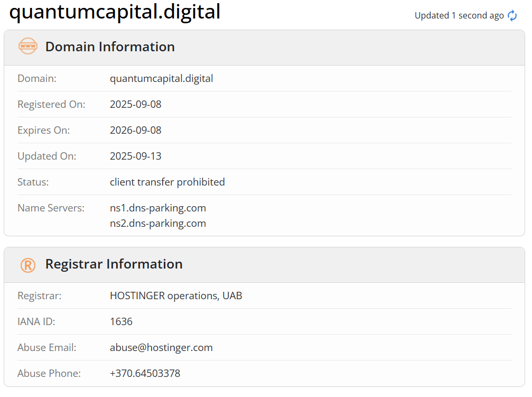This screenshot has width=532, height=397.
Task: Click the "Updated 1 second ago" text
Action: tap(459, 16)
